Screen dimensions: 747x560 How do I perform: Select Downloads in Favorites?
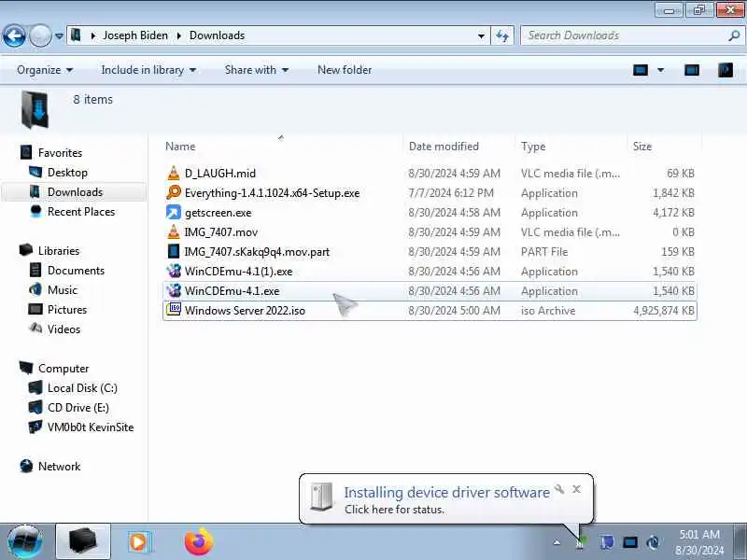tap(75, 192)
